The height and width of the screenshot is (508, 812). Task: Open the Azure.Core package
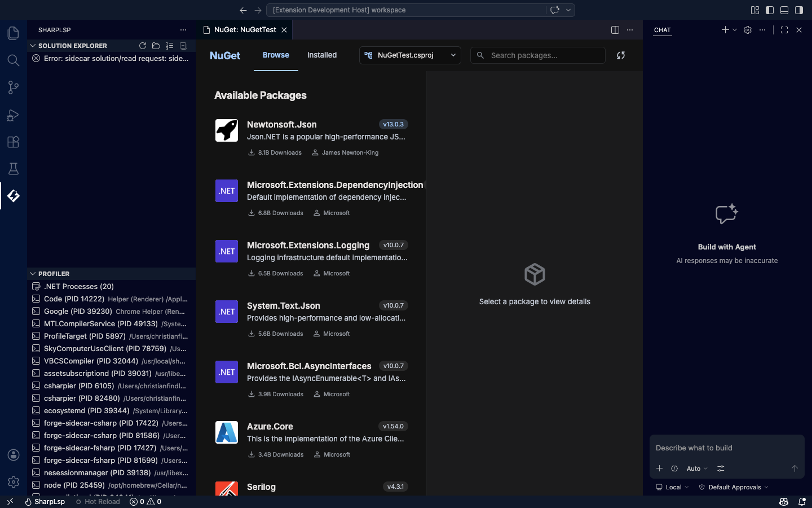[x=311, y=440]
